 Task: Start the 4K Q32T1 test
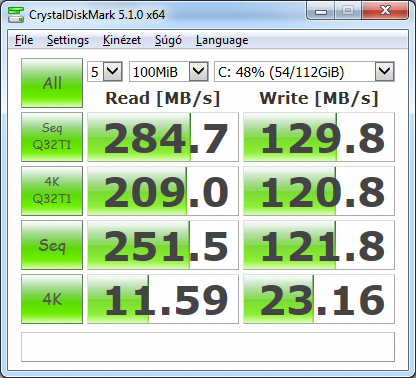pos(52,191)
